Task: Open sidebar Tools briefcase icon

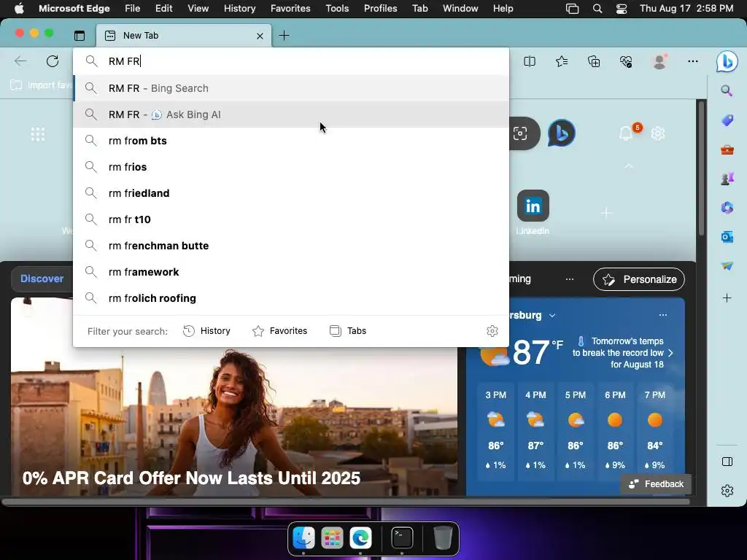Action: 727,150
